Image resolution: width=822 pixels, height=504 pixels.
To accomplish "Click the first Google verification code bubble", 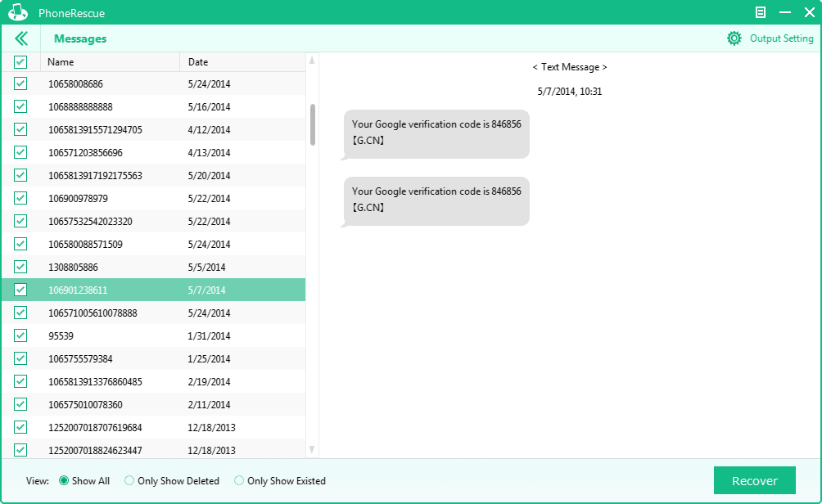I will coord(436,134).
